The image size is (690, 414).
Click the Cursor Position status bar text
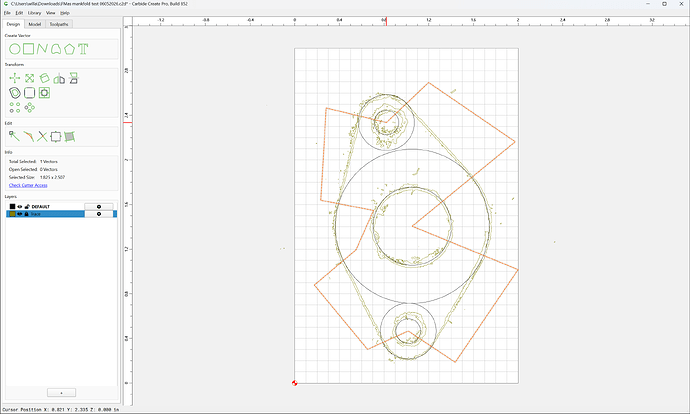[x=61, y=410]
